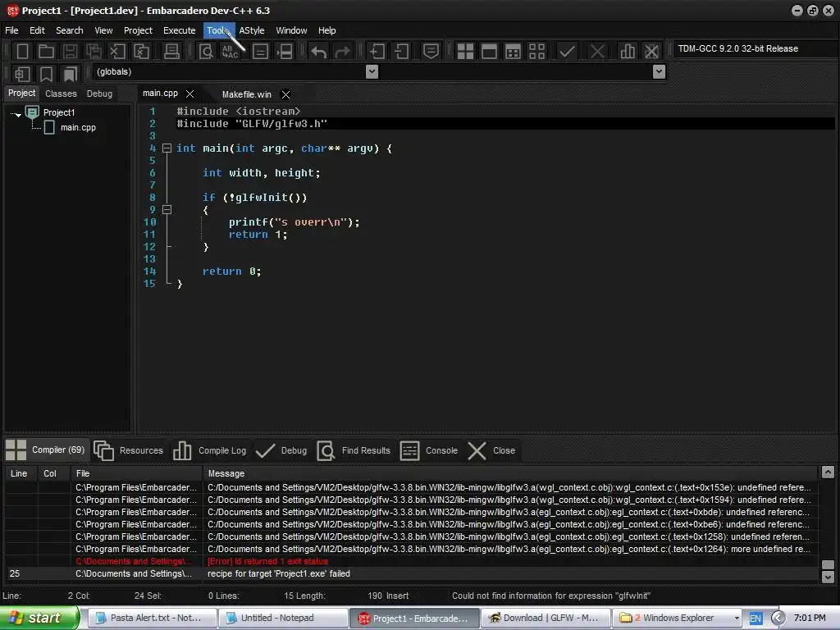This screenshot has height=630, width=840.
Task: Open the AStyle menu
Action: (x=252, y=30)
